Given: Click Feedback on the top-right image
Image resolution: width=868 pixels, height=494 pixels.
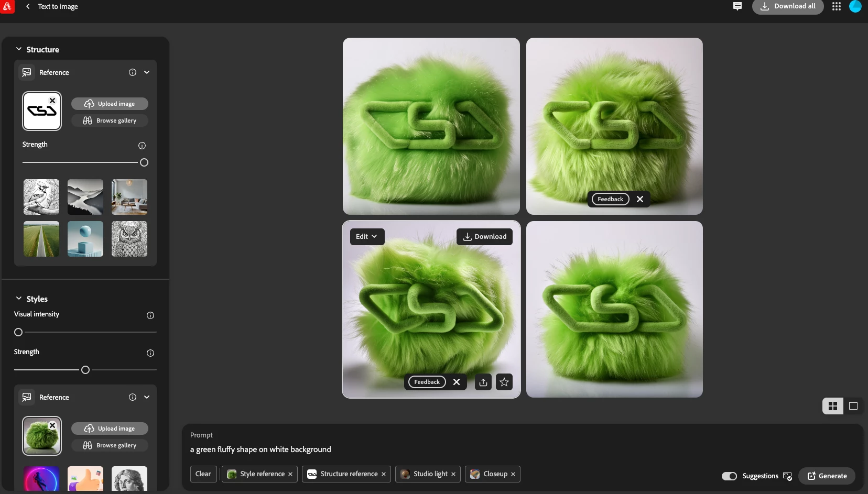Looking at the screenshot, I should click(610, 199).
